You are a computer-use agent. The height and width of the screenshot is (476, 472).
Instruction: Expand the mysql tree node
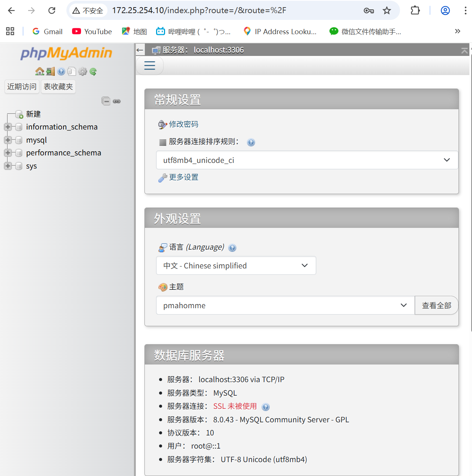coord(8,140)
